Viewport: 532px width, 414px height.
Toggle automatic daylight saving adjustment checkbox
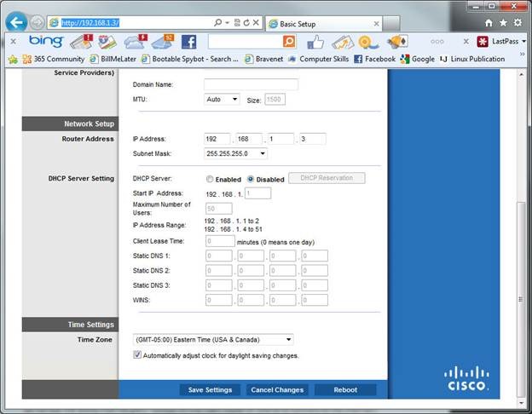(137, 354)
